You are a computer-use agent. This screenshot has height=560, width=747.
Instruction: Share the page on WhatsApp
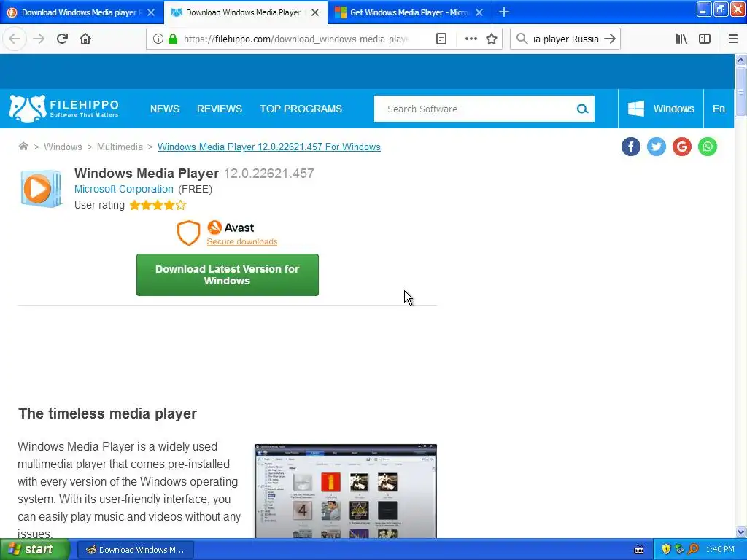[x=708, y=147]
